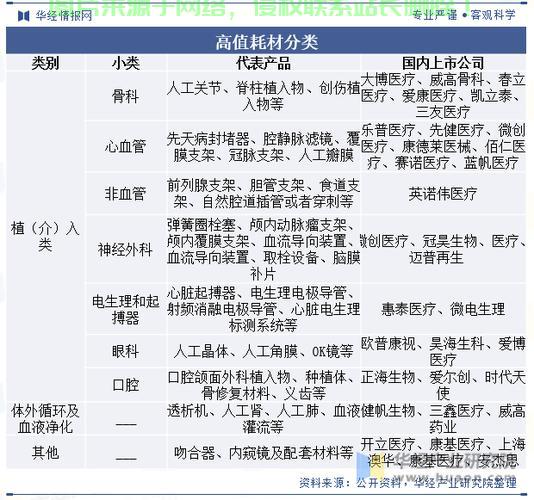Click the 惠泰医疗、微电生理 companies cell
Viewport: 534px width, 500px height.
(443, 309)
